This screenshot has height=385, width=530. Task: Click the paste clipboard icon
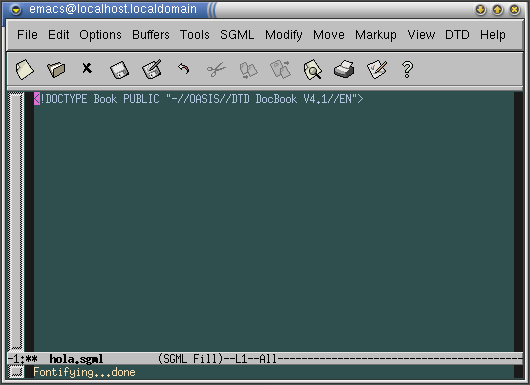(x=281, y=69)
